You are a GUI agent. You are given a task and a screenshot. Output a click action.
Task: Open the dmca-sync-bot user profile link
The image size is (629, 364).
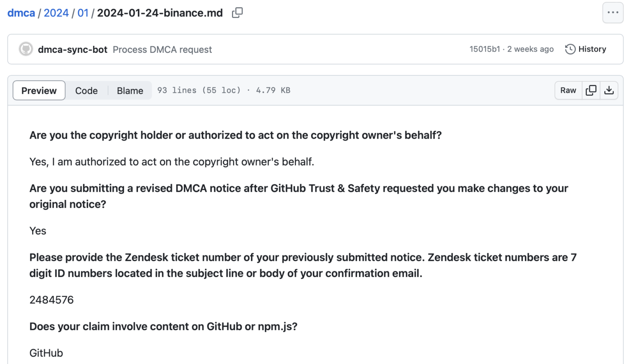72,49
